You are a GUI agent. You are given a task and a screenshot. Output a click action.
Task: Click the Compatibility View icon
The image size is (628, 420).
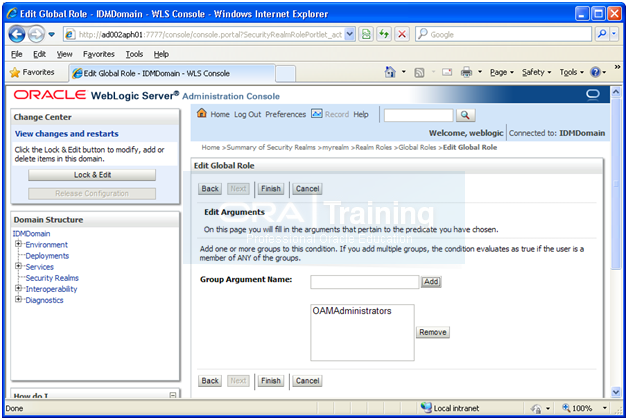[x=366, y=34]
